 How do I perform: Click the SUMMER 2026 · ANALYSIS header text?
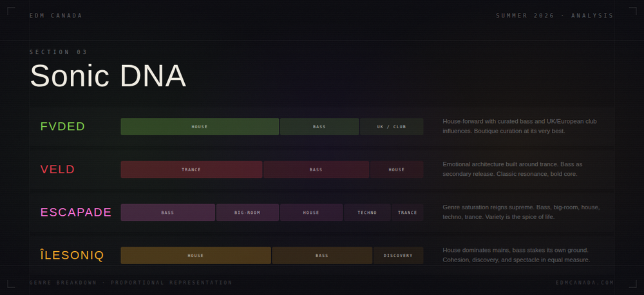(555, 15)
